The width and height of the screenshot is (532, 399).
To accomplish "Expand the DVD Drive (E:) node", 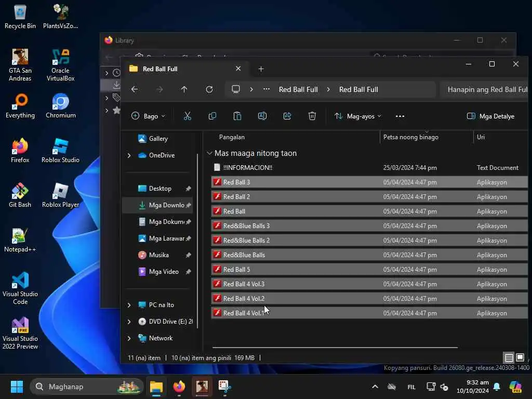I will [x=129, y=322].
